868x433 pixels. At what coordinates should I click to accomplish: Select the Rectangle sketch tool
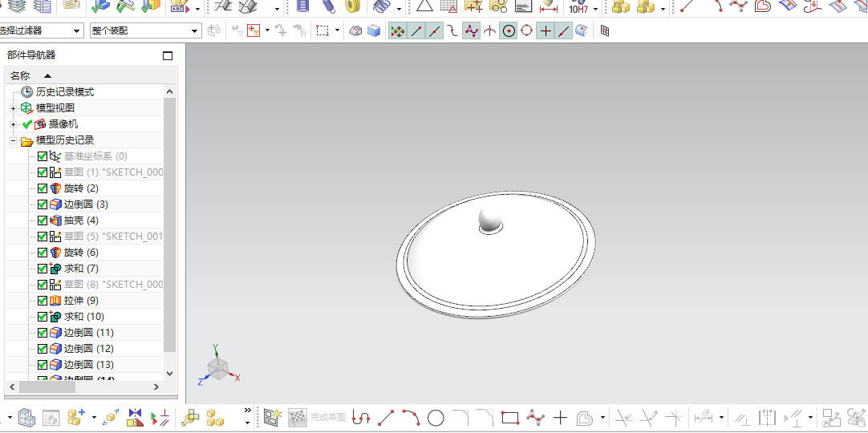(x=509, y=418)
